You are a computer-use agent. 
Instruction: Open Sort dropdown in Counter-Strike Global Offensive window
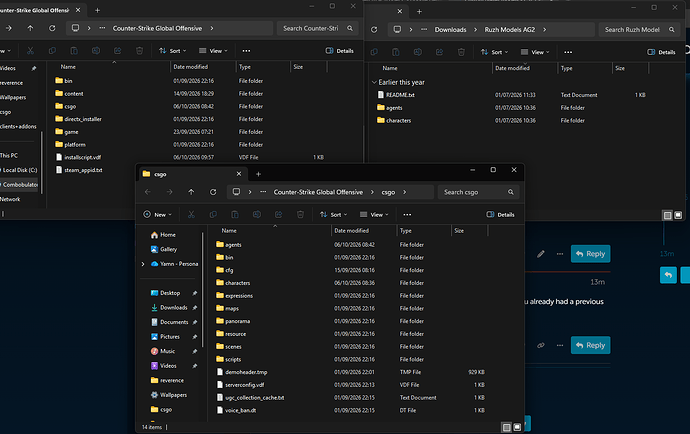[x=172, y=51]
